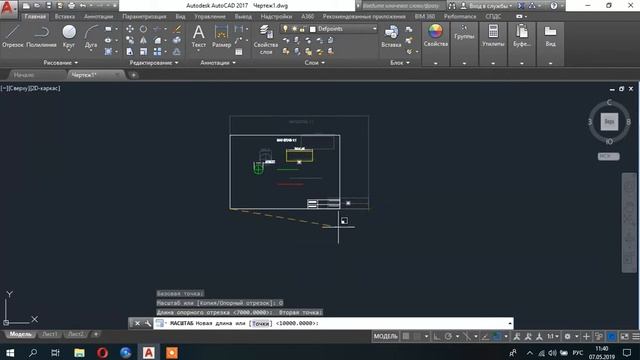Expand the Блок panel
Screen dimensions: 640x360
tap(400, 62)
